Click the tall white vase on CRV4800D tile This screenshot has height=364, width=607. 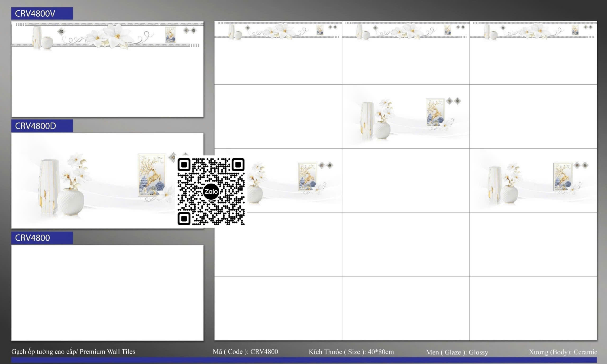(49, 187)
